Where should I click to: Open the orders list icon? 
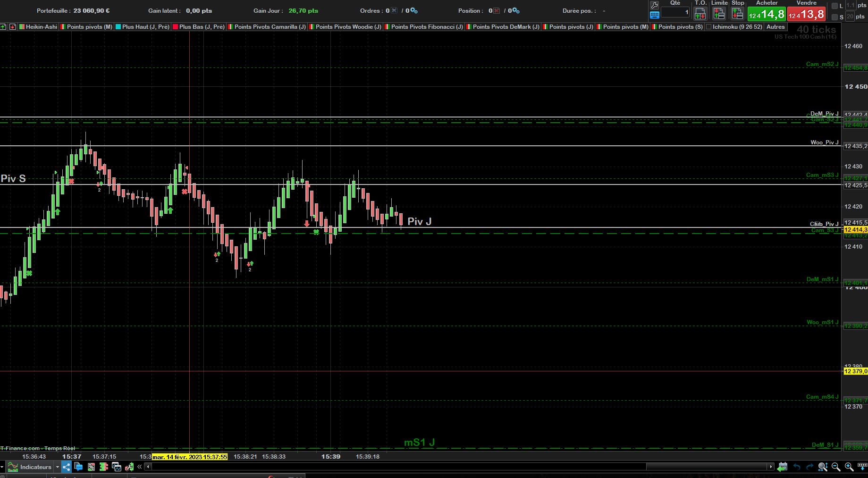91,467
